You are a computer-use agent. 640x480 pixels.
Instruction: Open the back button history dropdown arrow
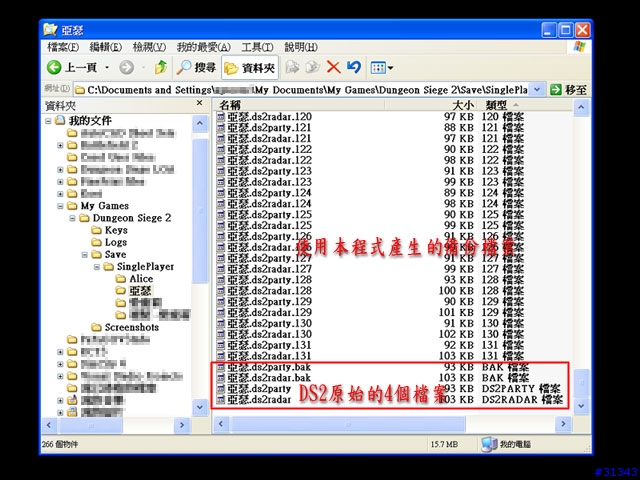(107, 67)
